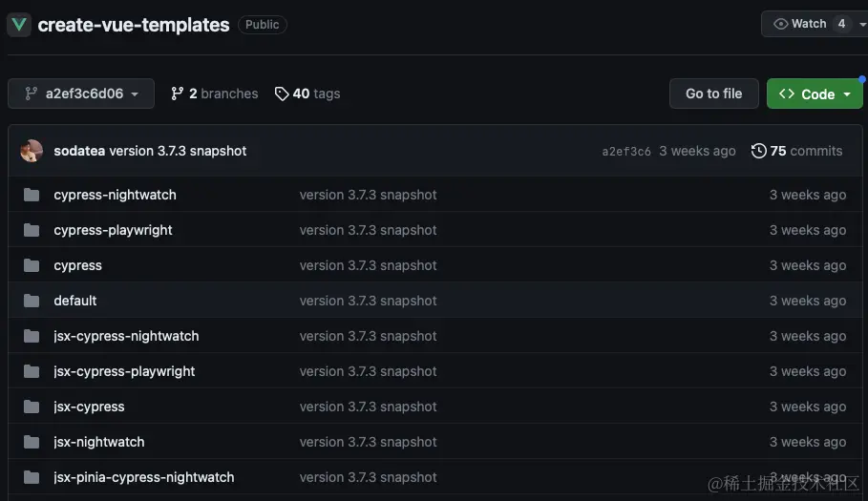Click the folder icon beside default
The width and height of the screenshot is (868, 501).
(x=32, y=301)
